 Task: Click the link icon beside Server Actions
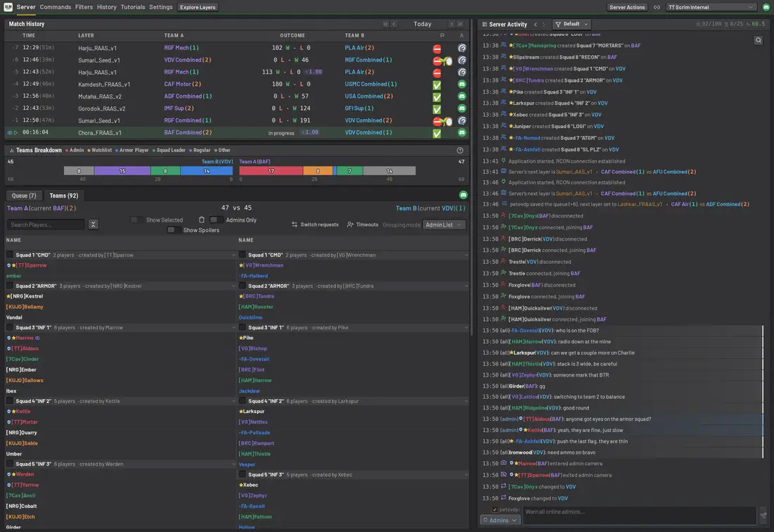[x=656, y=8]
